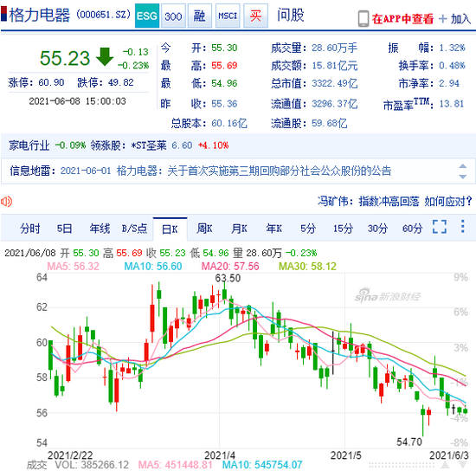
Task: Click the 54.70 low price marker
Action: pyautogui.click(x=409, y=442)
